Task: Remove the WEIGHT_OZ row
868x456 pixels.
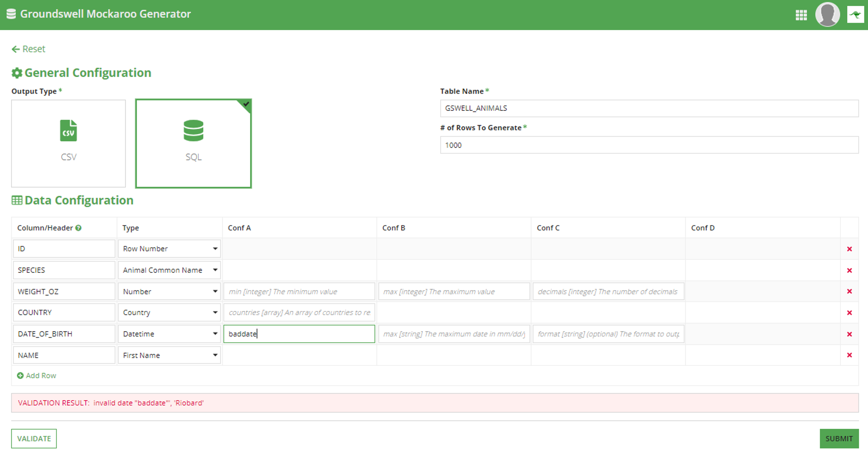Action: [x=849, y=291]
